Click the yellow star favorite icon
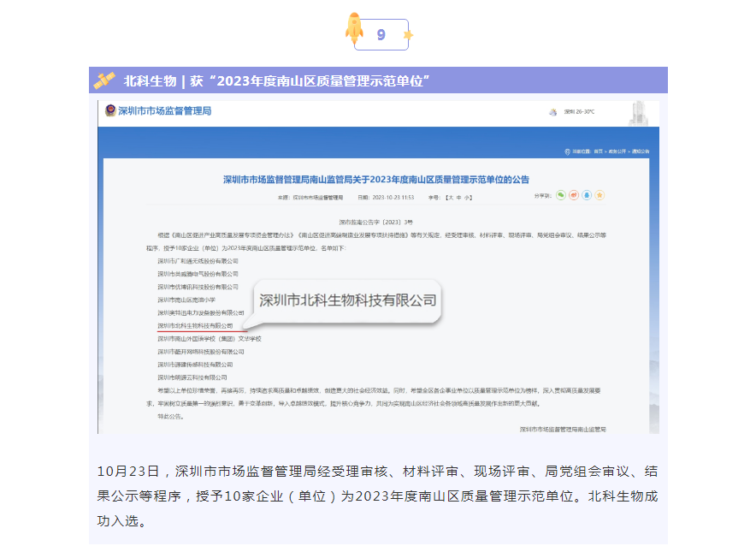Screen dimensions: 756x558 click(599, 195)
